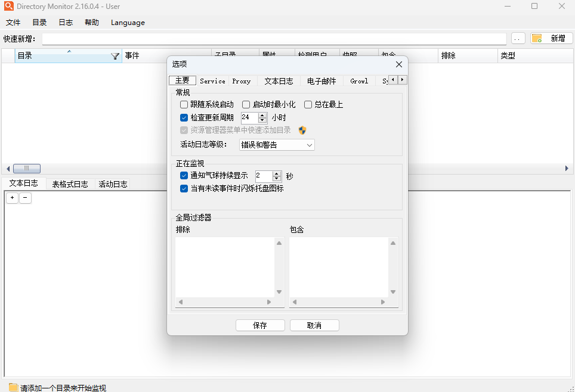Viewport: 575px width, 392px height.
Task: Select 活动日志 tab in main window
Action: 113,184
